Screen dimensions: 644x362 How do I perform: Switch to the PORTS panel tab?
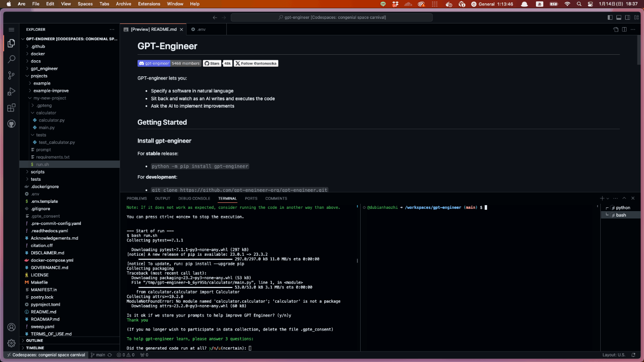pos(251,199)
